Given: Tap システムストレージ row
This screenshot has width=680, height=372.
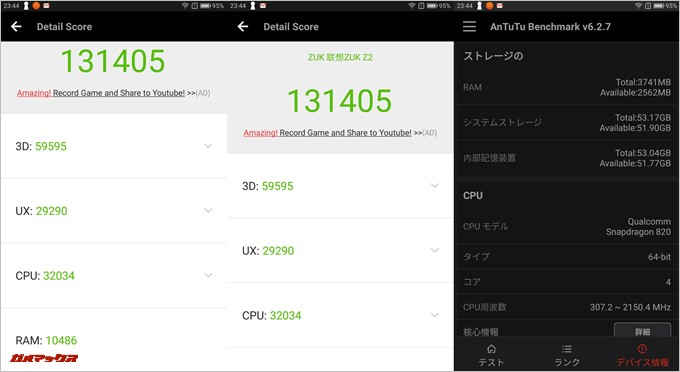Looking at the screenshot, I should point(567,123).
